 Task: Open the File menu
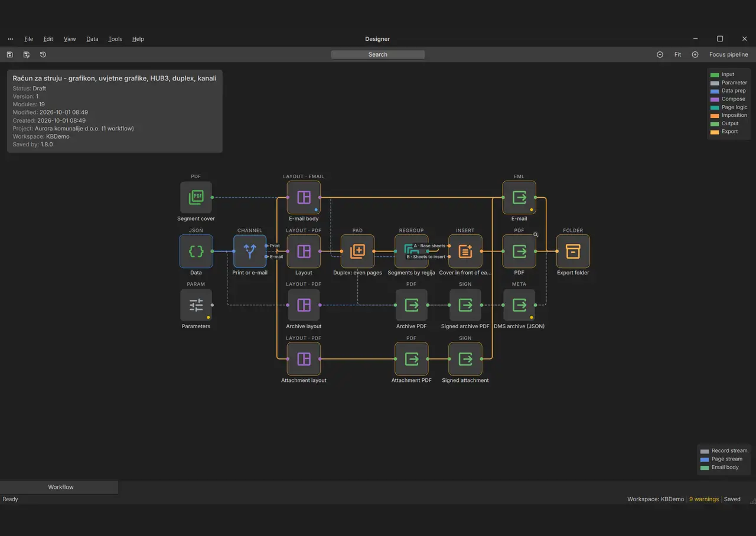(x=28, y=39)
